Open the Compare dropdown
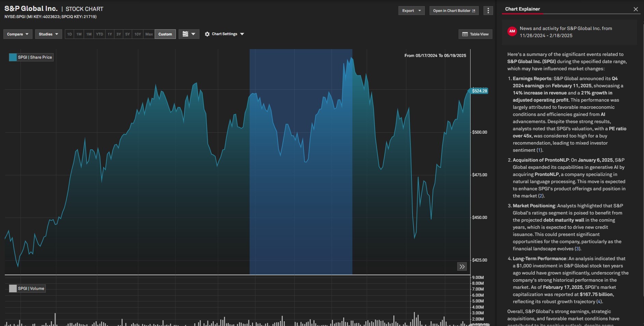 click(18, 34)
